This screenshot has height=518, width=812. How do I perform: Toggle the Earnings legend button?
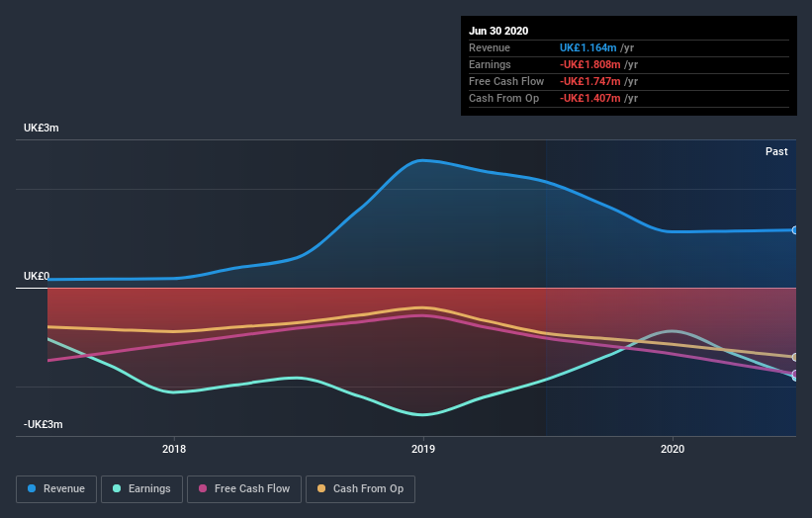(141, 489)
